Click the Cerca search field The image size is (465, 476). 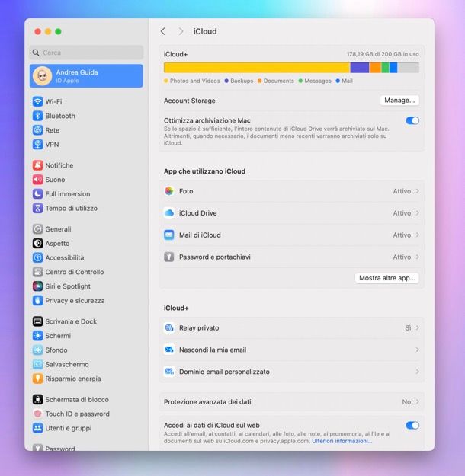(x=86, y=53)
